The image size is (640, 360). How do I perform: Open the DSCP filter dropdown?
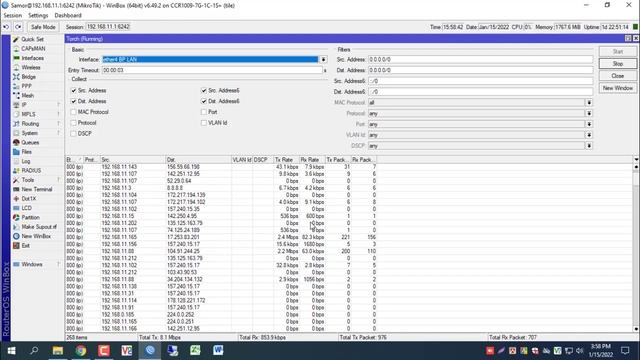(589, 146)
